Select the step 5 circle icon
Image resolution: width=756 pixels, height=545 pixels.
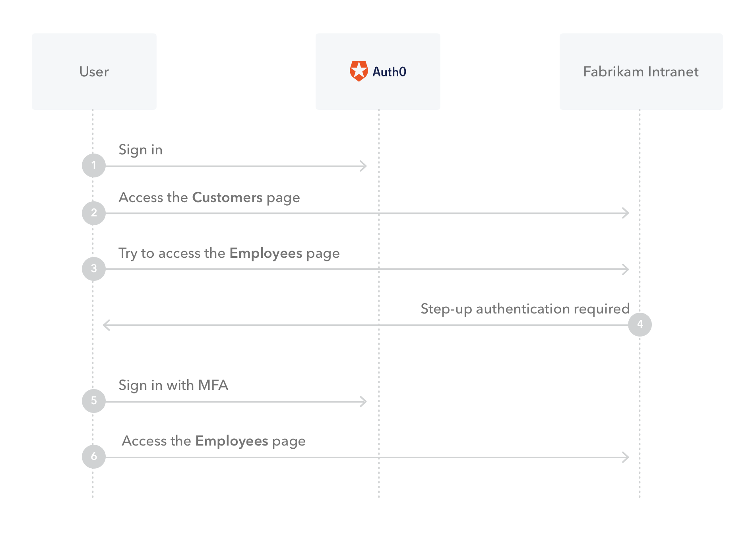click(x=94, y=401)
